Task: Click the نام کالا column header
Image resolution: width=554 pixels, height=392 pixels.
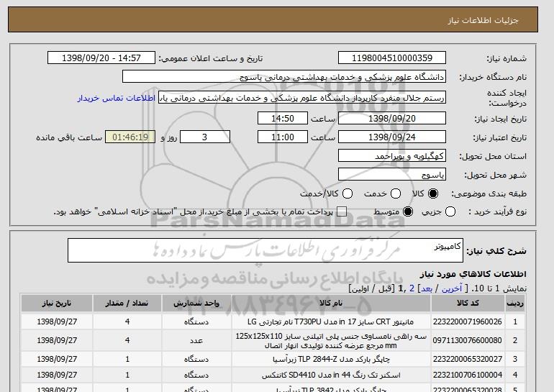Action: (331, 304)
